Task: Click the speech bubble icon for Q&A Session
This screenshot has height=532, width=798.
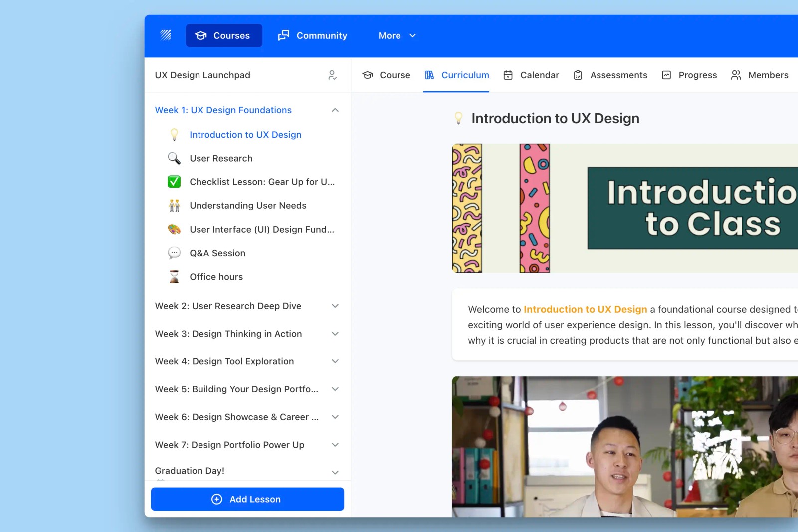Action: click(174, 253)
